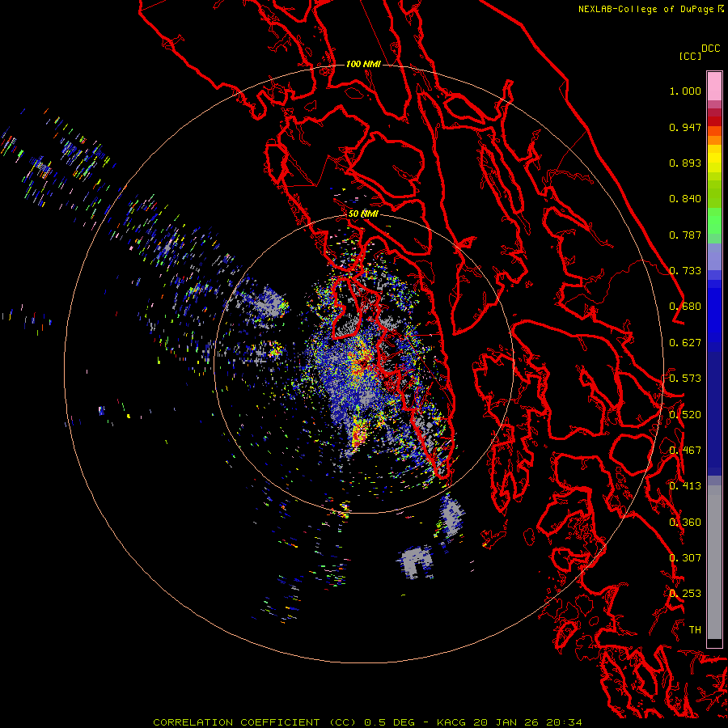
Task: Click the 0.307 scale value
Action: (x=685, y=558)
